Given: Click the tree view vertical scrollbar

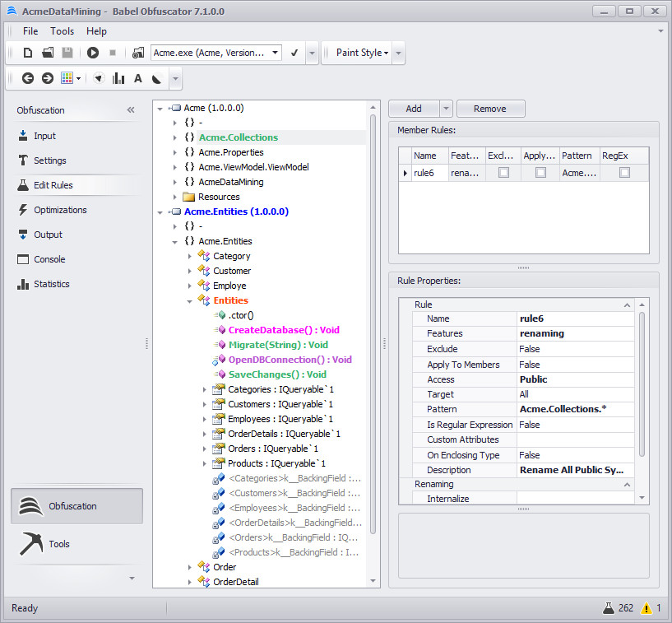Looking at the screenshot, I should pyautogui.click(x=373, y=323).
